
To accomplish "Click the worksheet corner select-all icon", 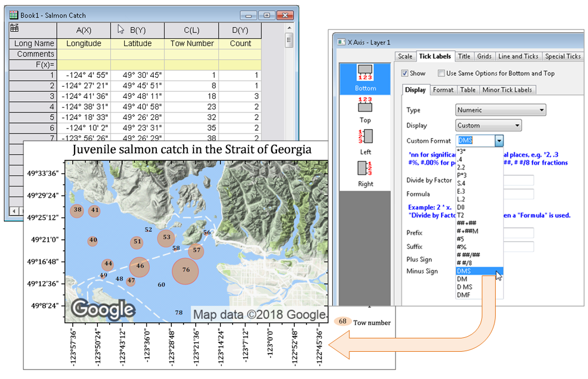I will click(x=15, y=29).
